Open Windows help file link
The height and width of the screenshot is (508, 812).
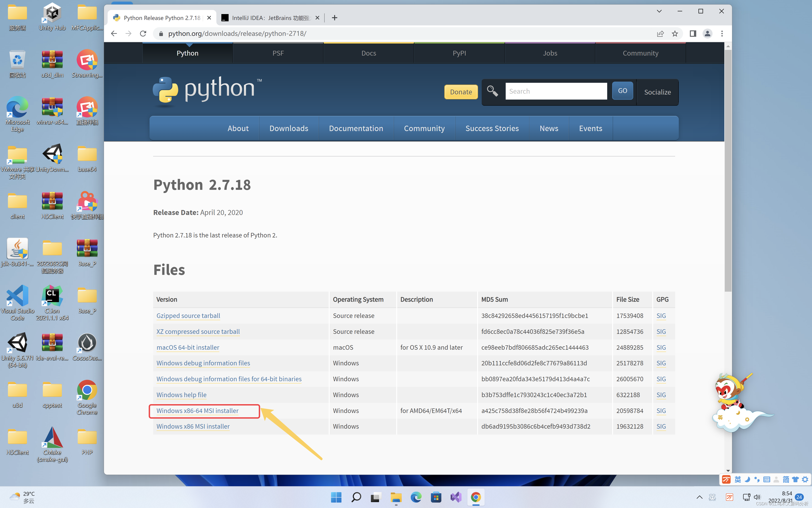pos(181,395)
